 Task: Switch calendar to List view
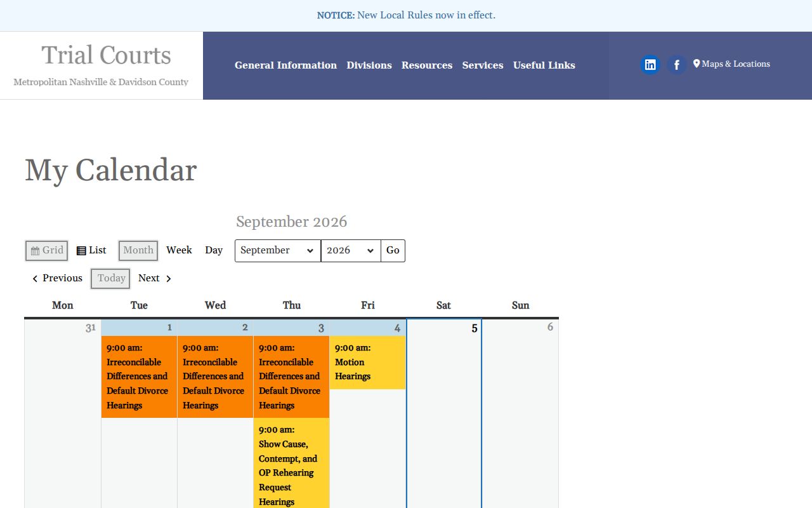tap(91, 250)
